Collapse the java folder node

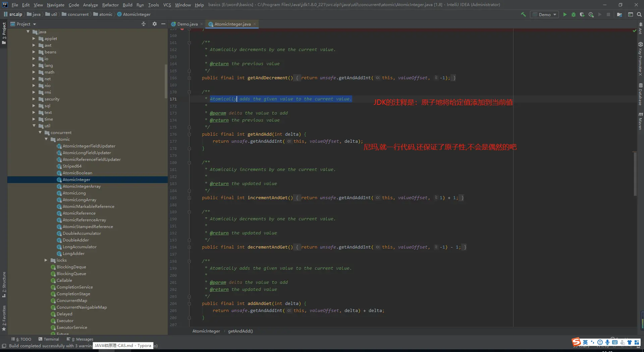click(x=28, y=32)
